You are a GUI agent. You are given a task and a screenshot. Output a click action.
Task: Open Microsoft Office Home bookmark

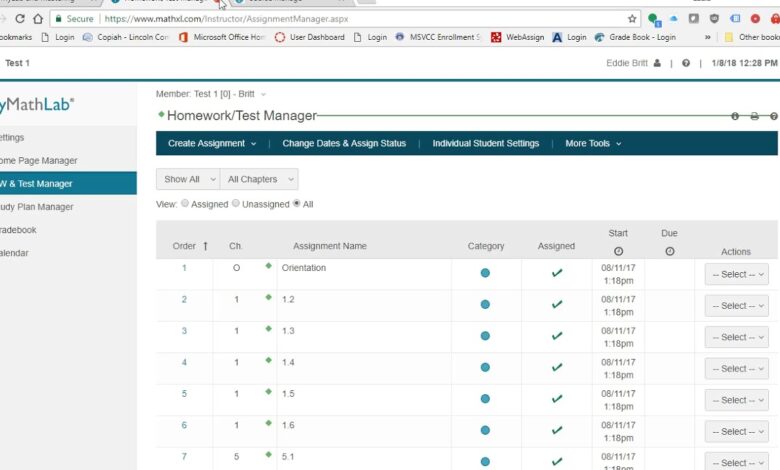pos(222,37)
